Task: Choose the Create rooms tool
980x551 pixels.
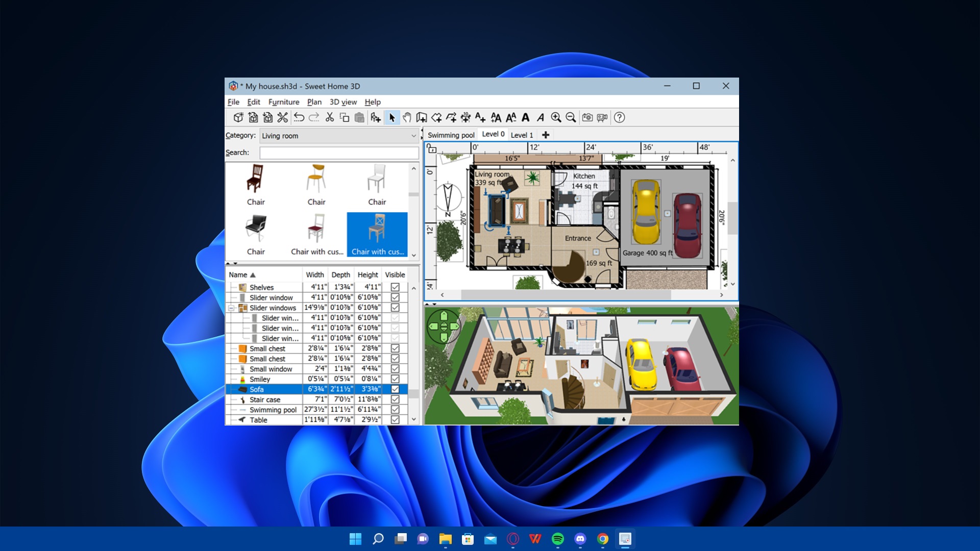Action: (x=436, y=117)
